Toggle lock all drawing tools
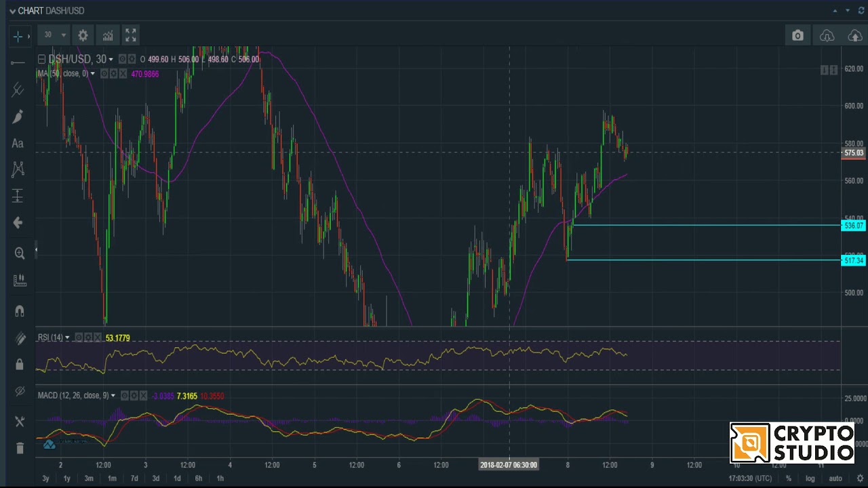This screenshot has height=488, width=868. pos(19,365)
